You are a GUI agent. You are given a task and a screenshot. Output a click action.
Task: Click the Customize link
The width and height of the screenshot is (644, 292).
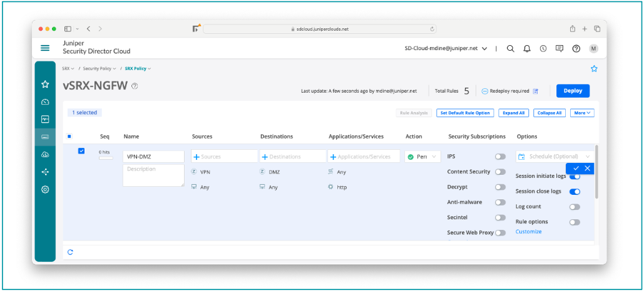click(x=528, y=232)
